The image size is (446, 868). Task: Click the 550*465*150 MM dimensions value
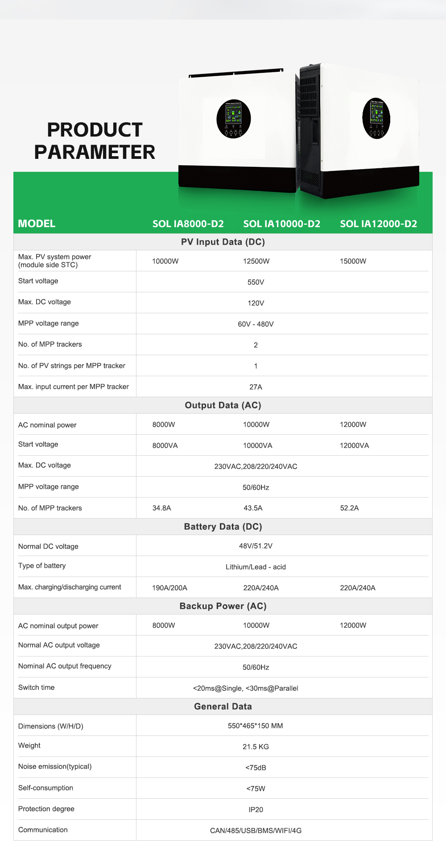click(x=256, y=726)
